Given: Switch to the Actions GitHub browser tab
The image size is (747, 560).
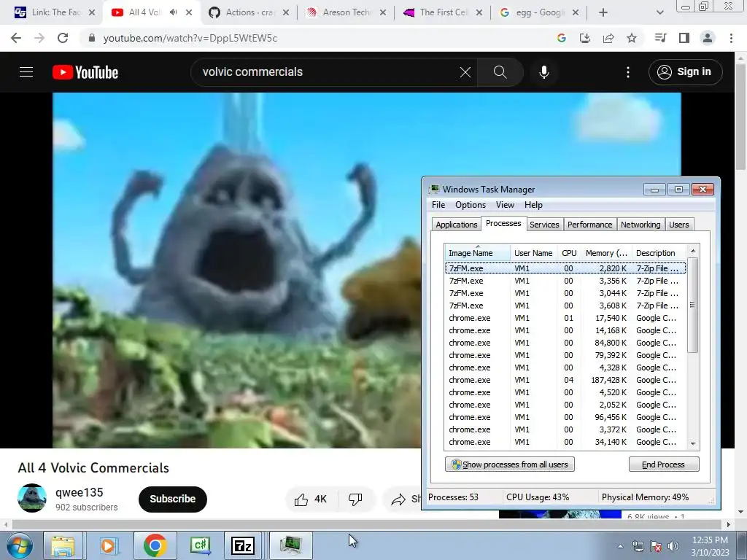Looking at the screenshot, I should [249, 13].
